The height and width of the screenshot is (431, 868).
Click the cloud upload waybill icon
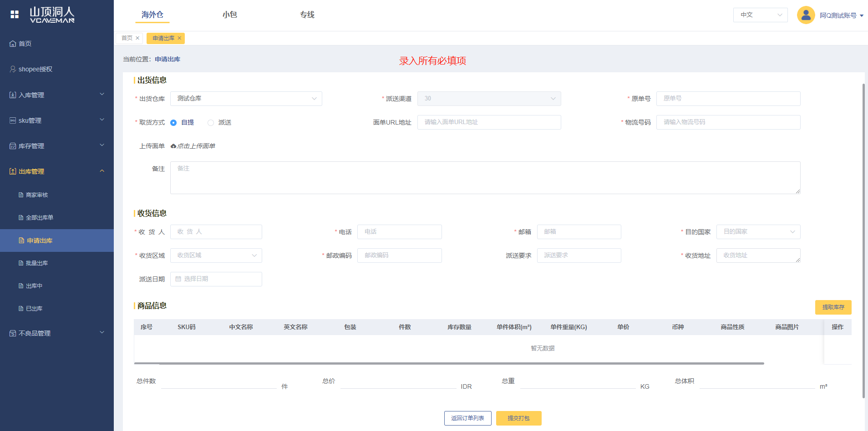(x=173, y=146)
